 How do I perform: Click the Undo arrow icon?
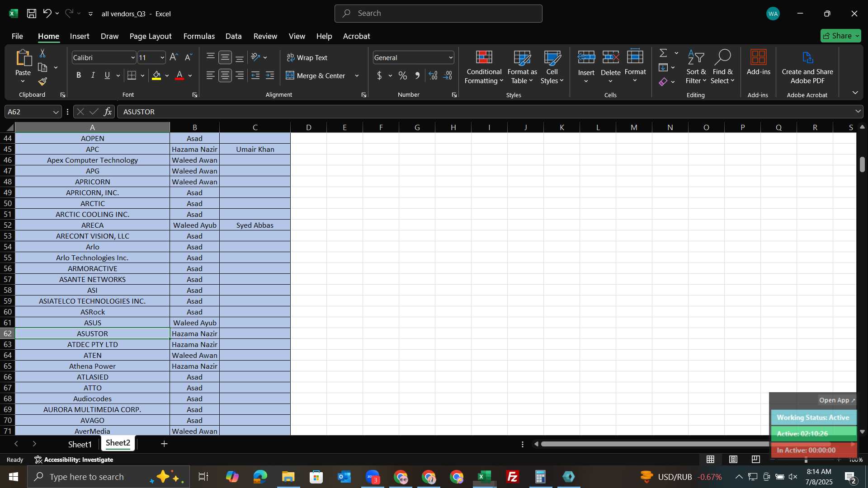[x=47, y=14]
